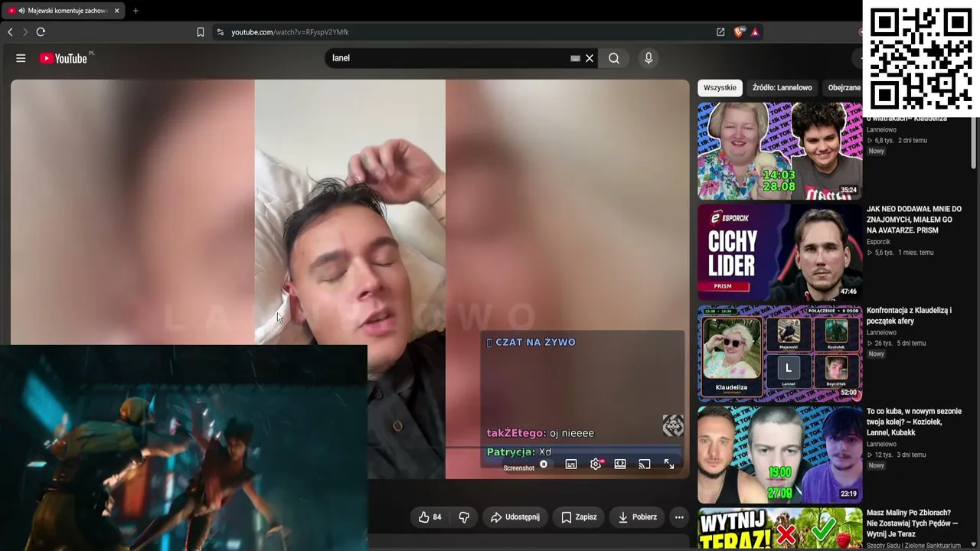Open the Wytnij Teraz video thumbnail
The width and height of the screenshot is (980, 551).
pos(779,529)
